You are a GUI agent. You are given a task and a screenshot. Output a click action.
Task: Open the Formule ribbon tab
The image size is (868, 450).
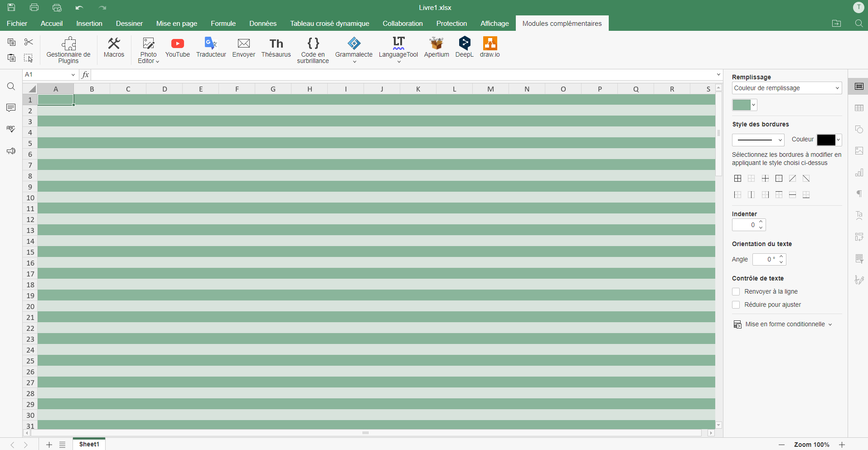(223, 24)
